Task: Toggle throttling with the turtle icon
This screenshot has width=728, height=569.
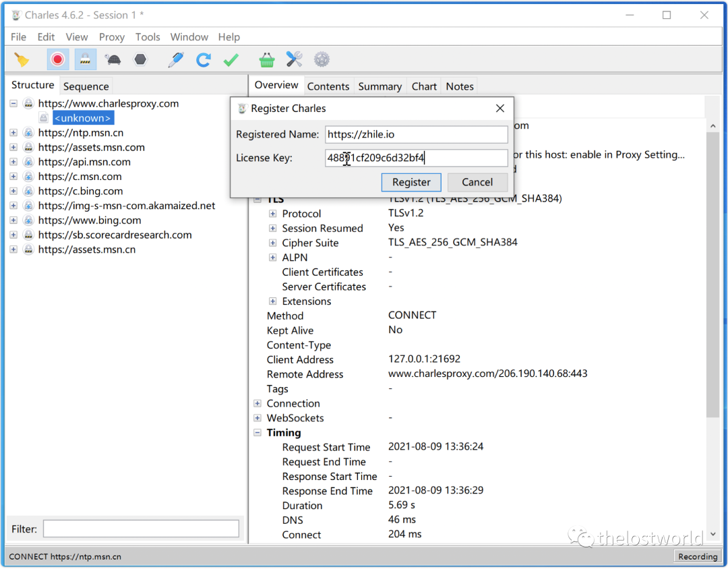Action: tap(113, 59)
